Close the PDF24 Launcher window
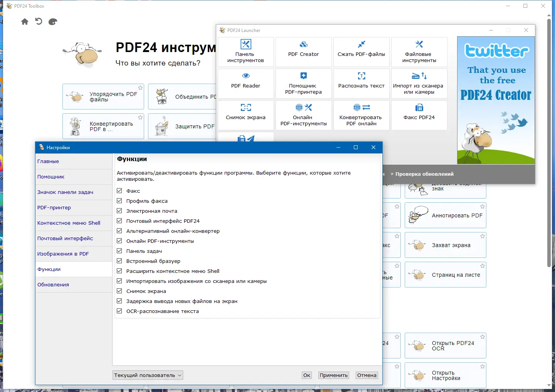Viewport: 555px width, 392px height. (526, 30)
